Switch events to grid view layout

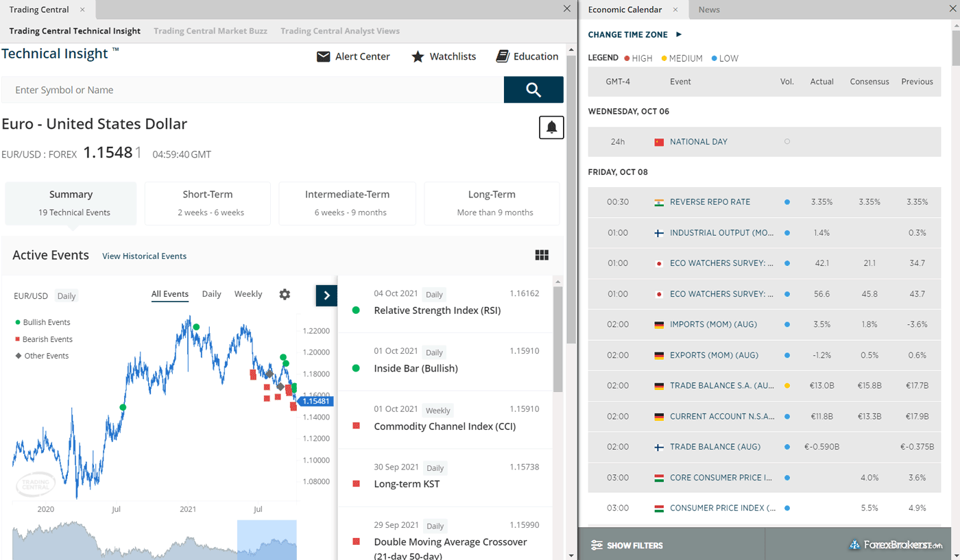542,254
